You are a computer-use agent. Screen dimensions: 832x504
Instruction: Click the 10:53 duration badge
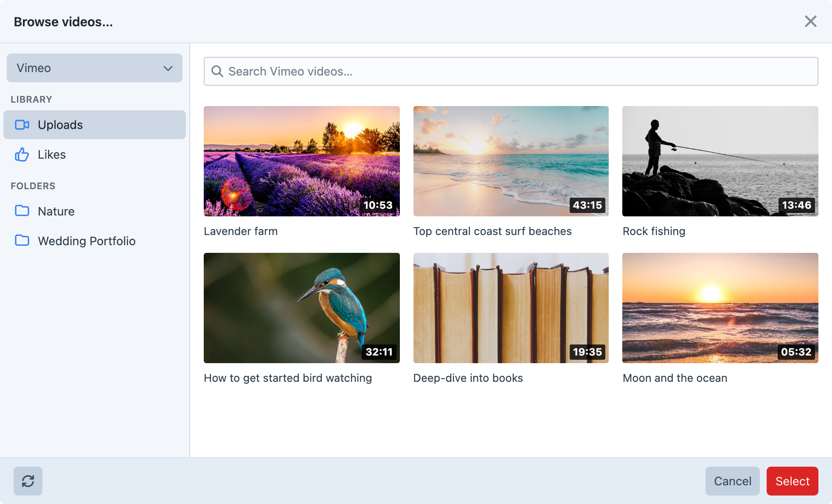point(378,205)
